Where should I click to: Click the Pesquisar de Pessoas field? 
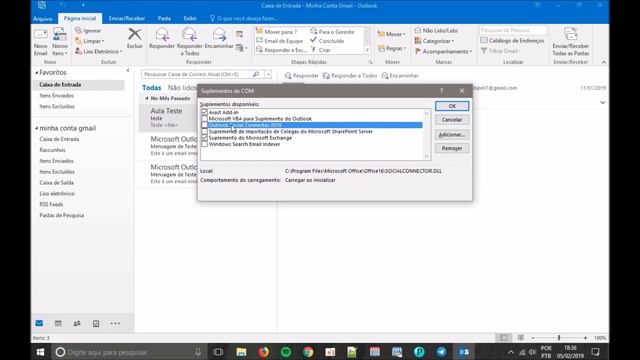click(513, 30)
